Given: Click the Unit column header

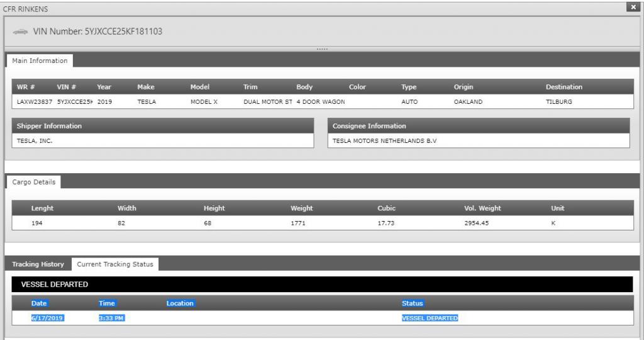Looking at the screenshot, I should click(557, 208).
